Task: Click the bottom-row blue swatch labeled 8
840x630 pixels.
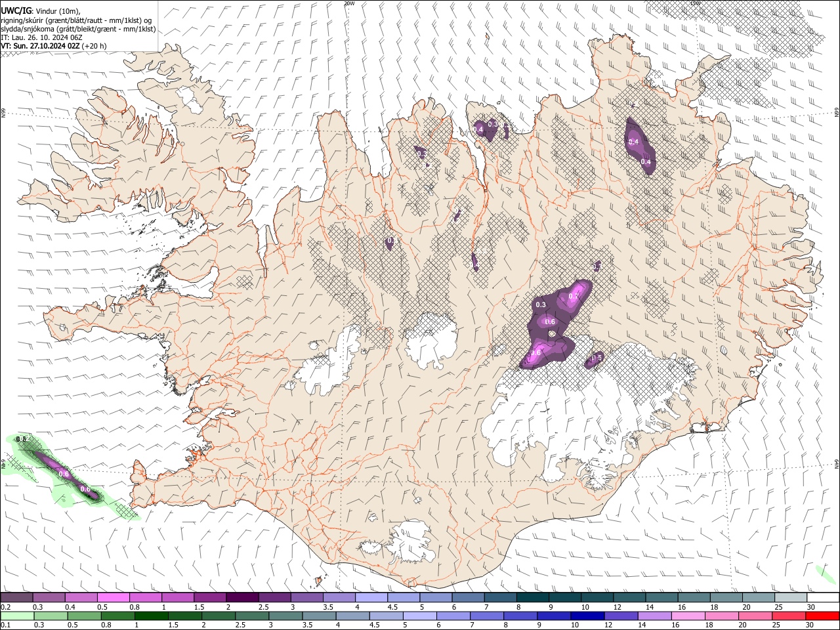Action: point(520,616)
